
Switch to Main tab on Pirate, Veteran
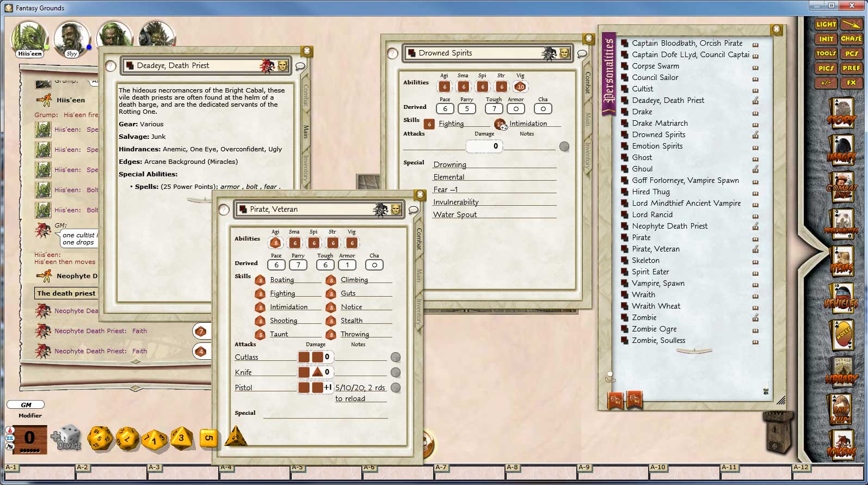click(419, 275)
